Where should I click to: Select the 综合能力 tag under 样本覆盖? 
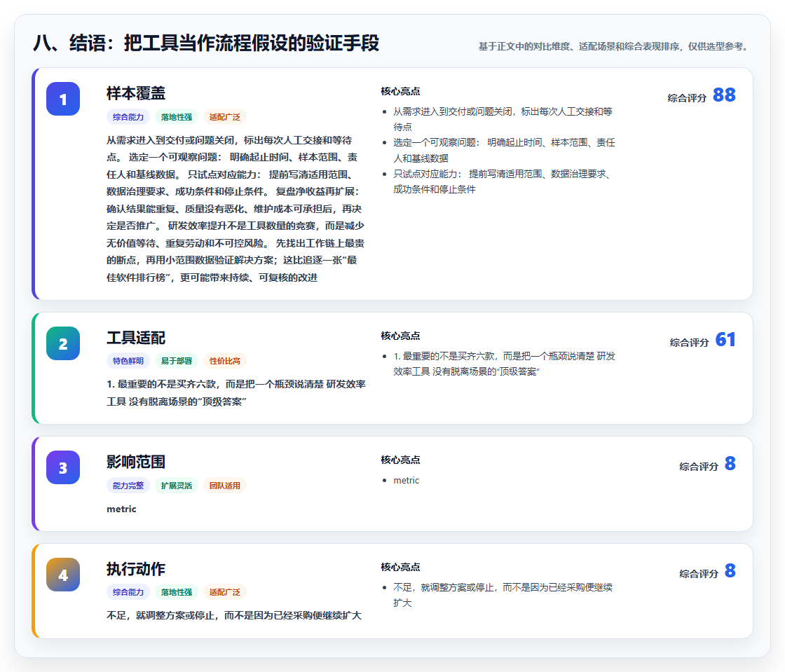[x=128, y=117]
